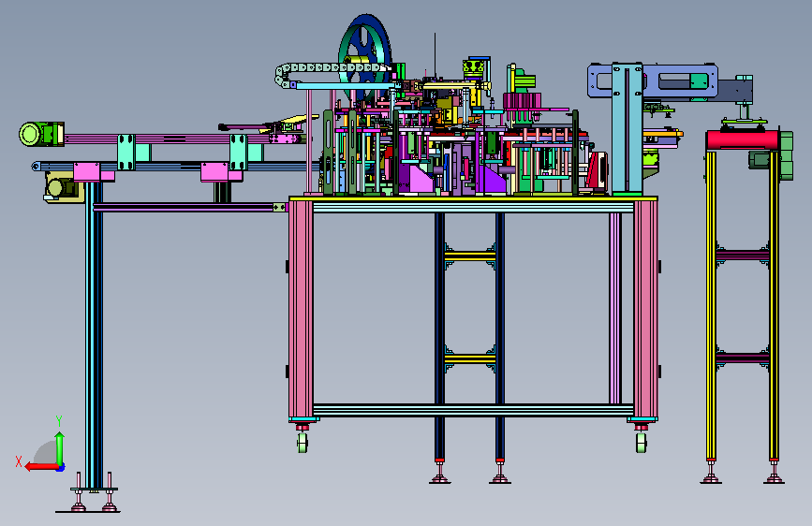This screenshot has width=812, height=526.
Task: Click the left caster wheel under table
Action: [303, 443]
